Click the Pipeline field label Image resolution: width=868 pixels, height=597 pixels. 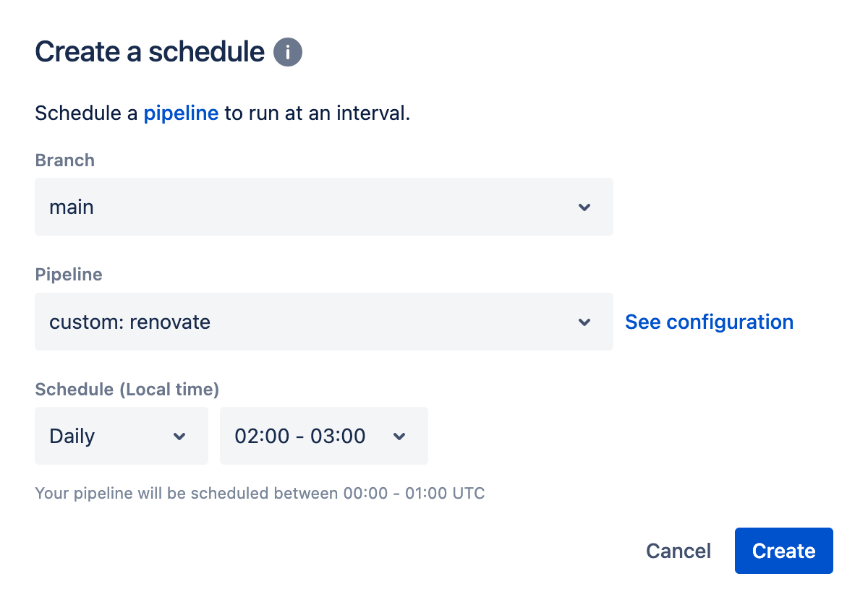[69, 275]
